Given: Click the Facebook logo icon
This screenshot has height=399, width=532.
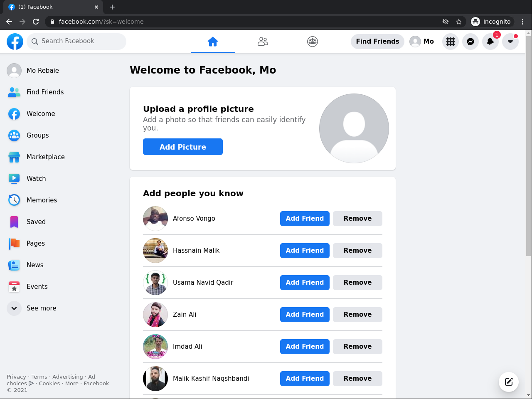Looking at the screenshot, I should click(x=15, y=42).
